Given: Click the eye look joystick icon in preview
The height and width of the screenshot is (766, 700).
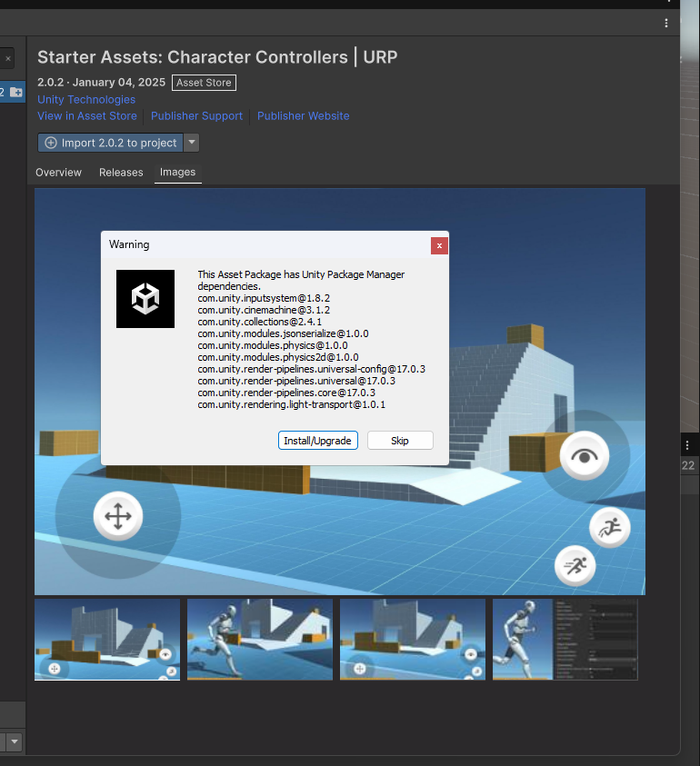Looking at the screenshot, I should tap(585, 456).
